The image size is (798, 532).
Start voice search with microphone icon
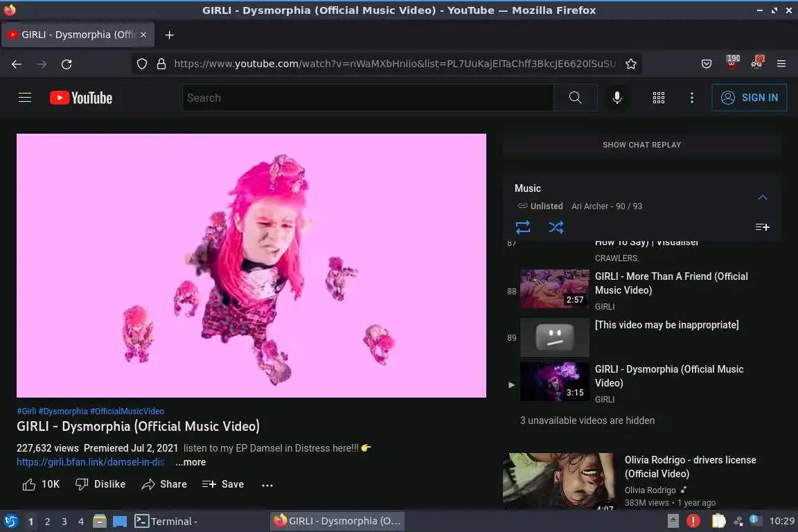[x=617, y=97]
